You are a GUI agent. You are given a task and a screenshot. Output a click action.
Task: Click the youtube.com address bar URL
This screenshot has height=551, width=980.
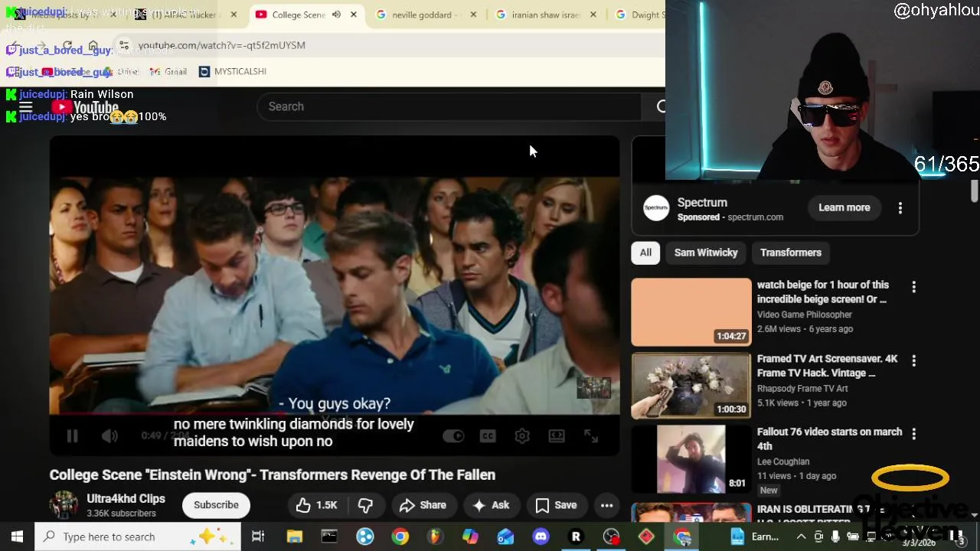[221, 45]
